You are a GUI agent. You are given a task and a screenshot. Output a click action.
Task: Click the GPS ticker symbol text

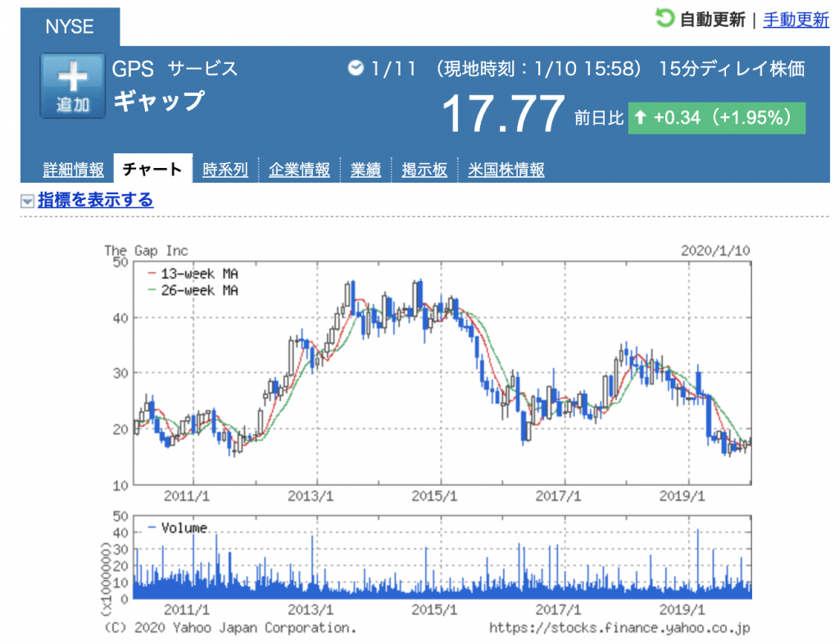click(x=133, y=69)
